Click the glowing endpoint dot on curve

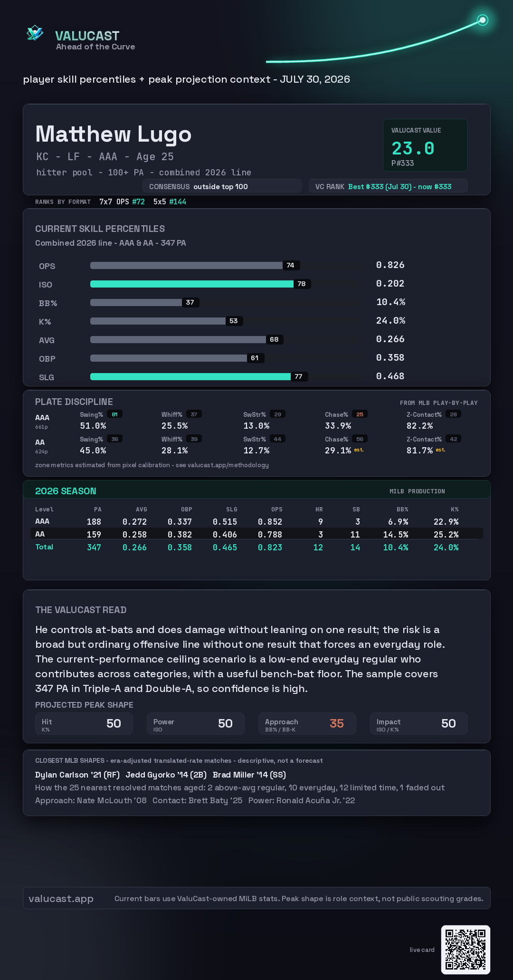tap(483, 20)
